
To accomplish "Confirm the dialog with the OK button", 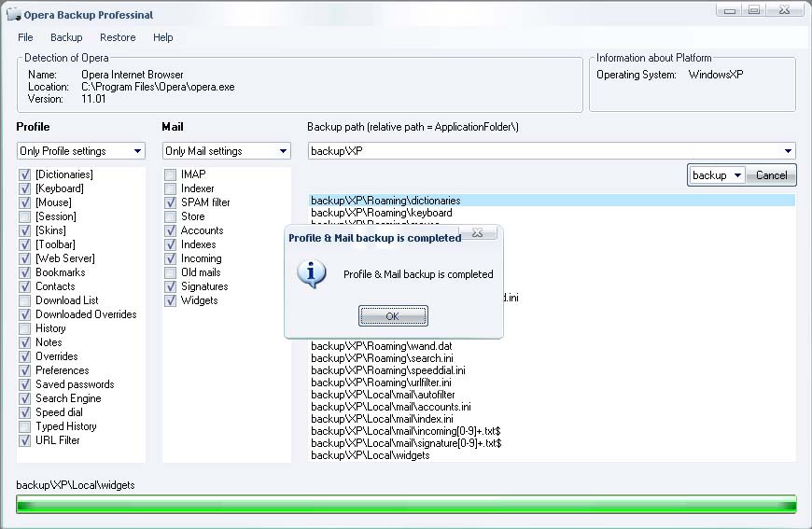I will [393, 315].
